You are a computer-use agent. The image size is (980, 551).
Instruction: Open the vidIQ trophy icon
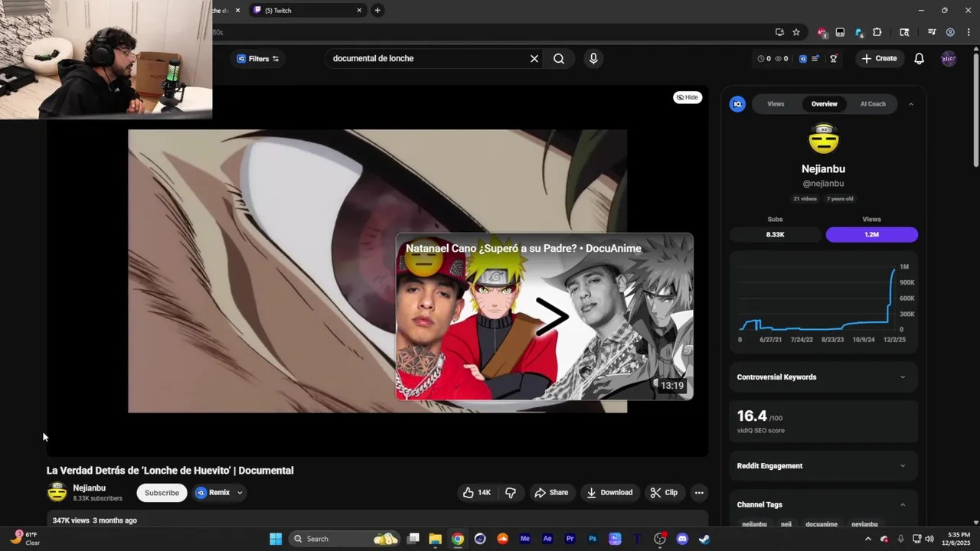coord(834,59)
